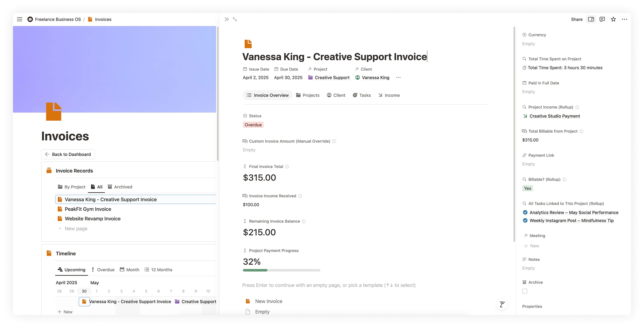Viewport: 644px width, 328px height.
Task: Click Back to Dashboard button
Action: point(68,154)
